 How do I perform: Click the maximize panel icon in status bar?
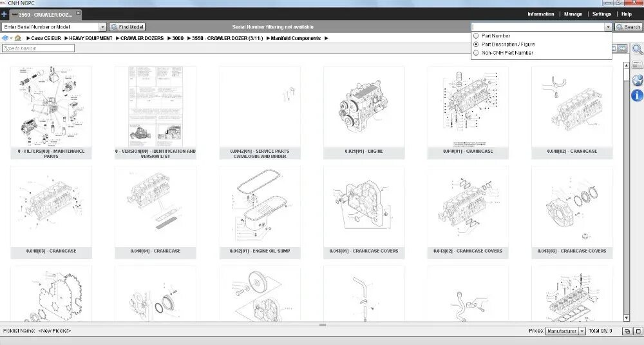[638, 331]
